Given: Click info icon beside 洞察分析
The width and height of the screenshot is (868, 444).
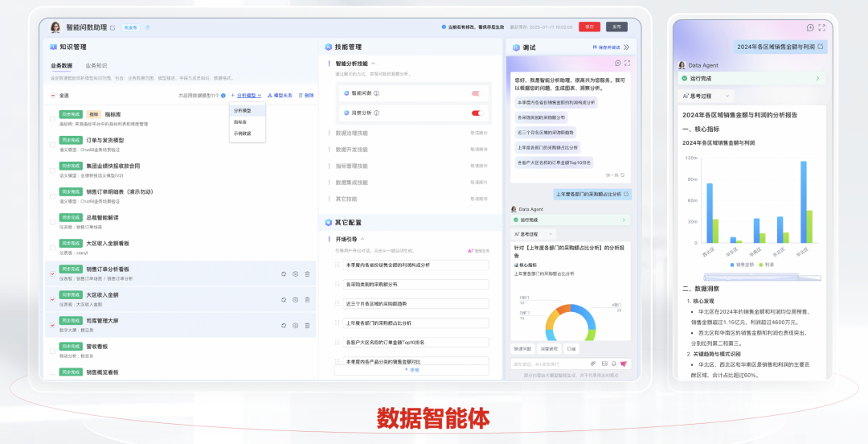Looking at the screenshot, I should 376,113.
